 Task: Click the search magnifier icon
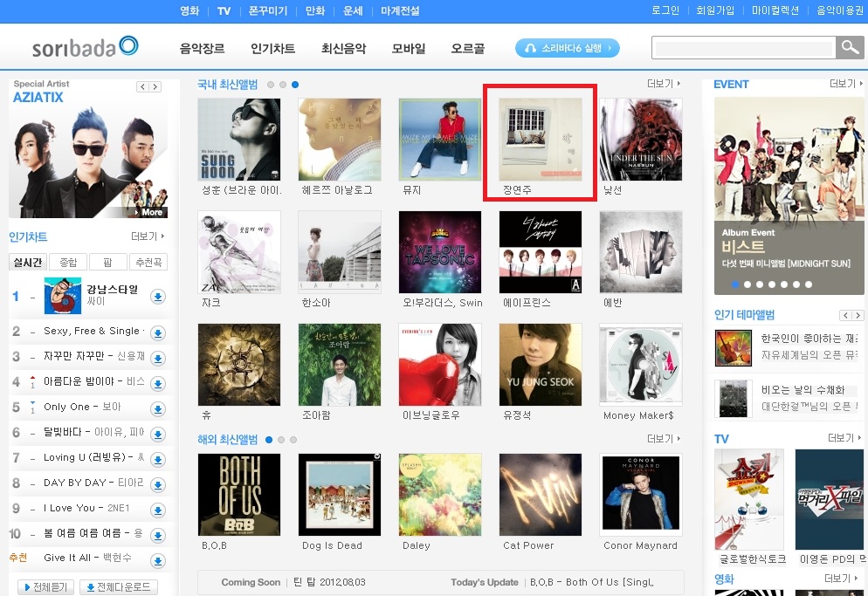tap(850, 48)
